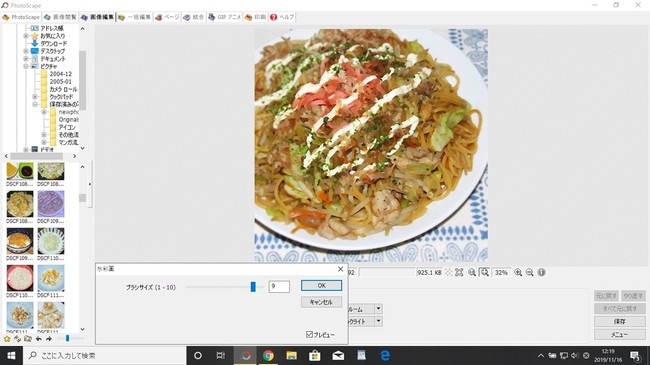This screenshot has height=365, width=650.
Task: Expand the newpho folder node
Action: click(x=44, y=112)
